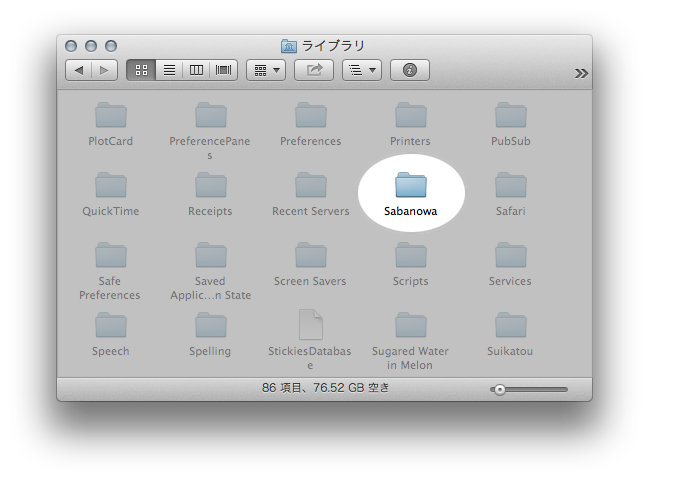Click the Library folder icon in title bar

click(288, 46)
